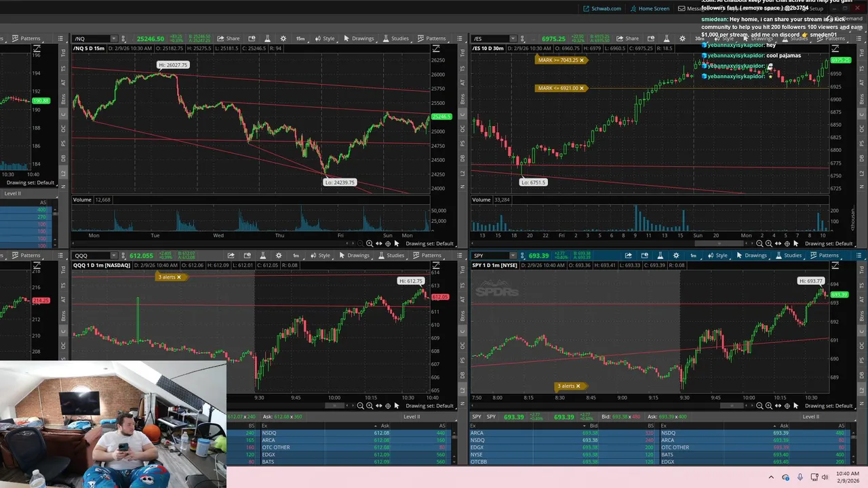Viewport: 868px width, 488px height.
Task: Open Style menu on /NQ chart
Action: (x=325, y=39)
